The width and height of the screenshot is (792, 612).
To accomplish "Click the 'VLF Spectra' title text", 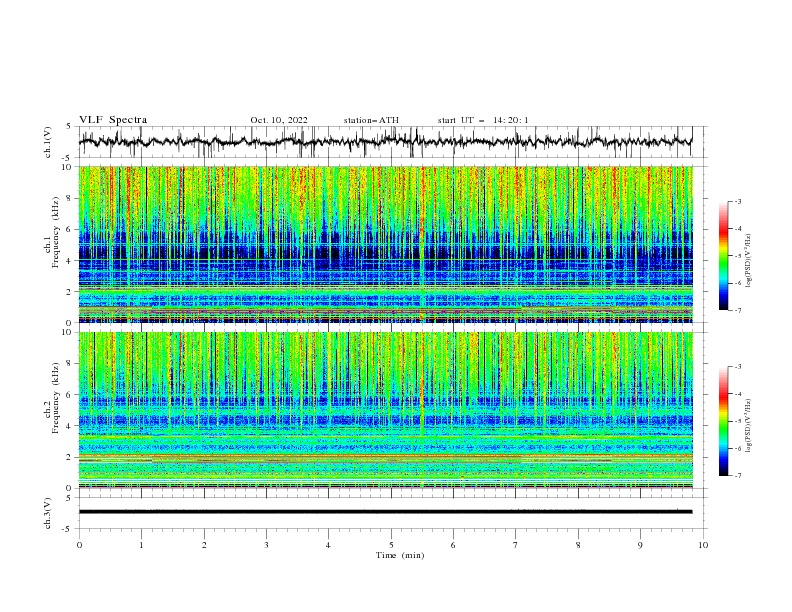I will (113, 120).
